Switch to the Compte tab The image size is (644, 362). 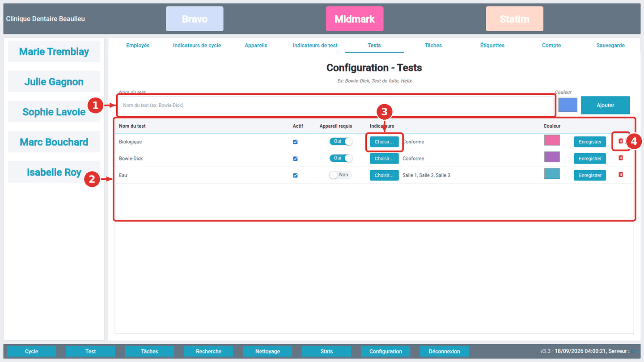551,46
